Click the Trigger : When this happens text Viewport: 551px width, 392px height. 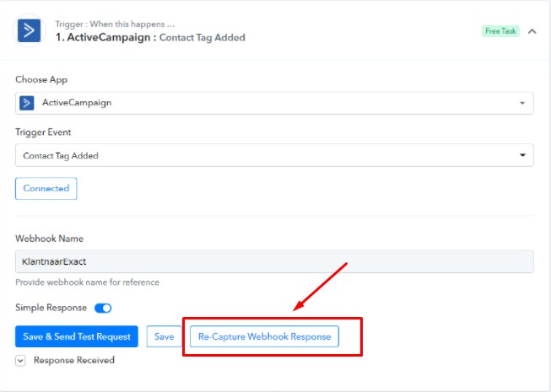click(115, 24)
